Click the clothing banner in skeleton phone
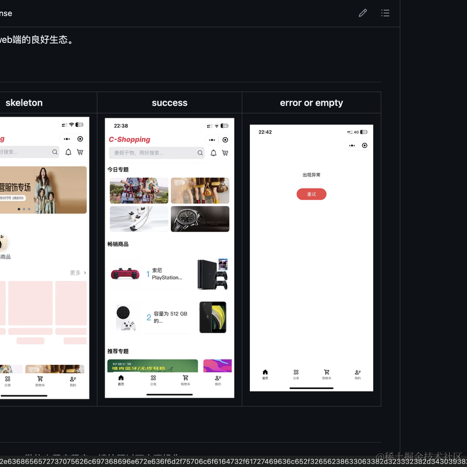 [x=43, y=190]
